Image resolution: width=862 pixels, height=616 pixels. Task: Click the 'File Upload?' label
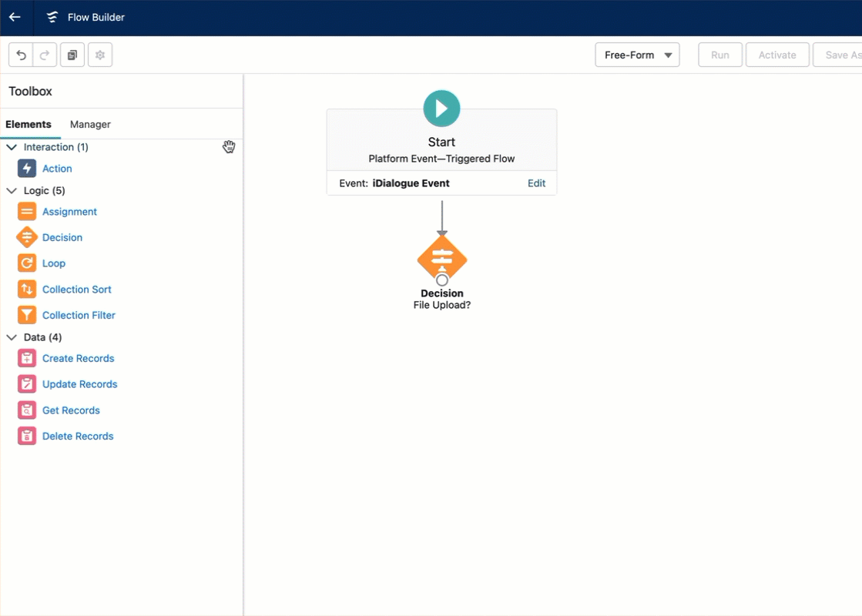coord(442,305)
